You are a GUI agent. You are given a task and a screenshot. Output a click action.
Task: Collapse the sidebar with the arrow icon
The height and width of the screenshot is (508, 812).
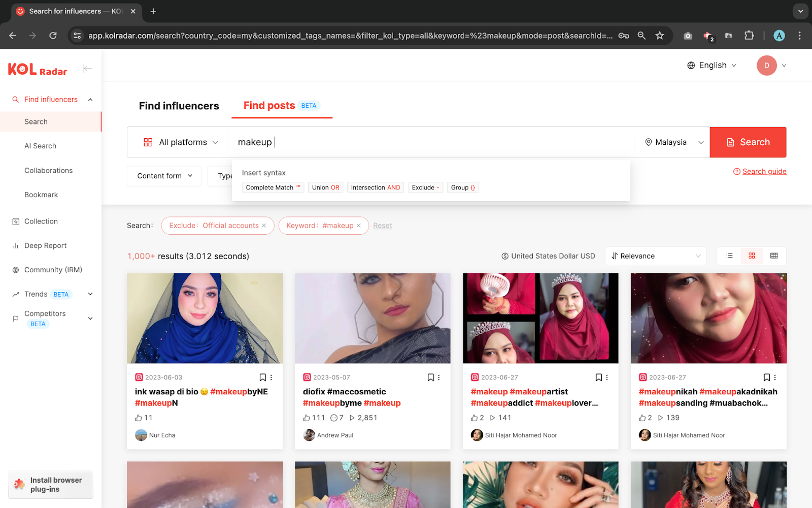(87, 69)
